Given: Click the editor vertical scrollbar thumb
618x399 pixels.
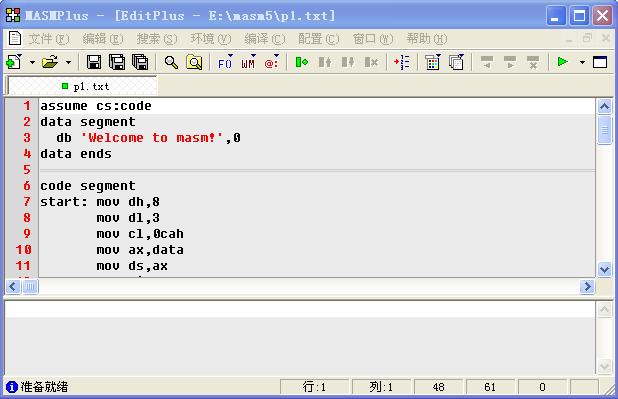Looking at the screenshot, I should (604, 130).
